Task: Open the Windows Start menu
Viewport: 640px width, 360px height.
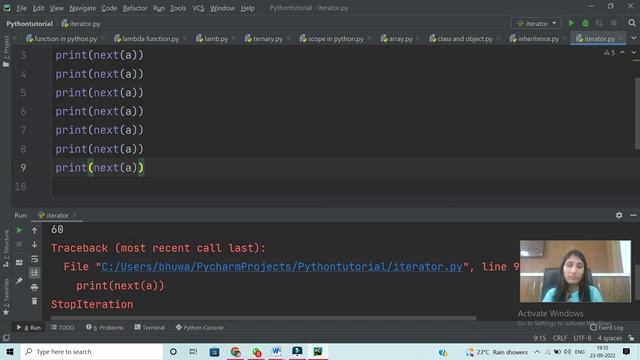Action: [10, 351]
